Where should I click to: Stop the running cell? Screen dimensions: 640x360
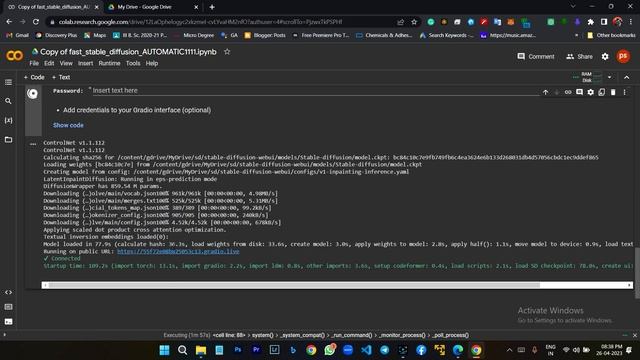click(33, 93)
